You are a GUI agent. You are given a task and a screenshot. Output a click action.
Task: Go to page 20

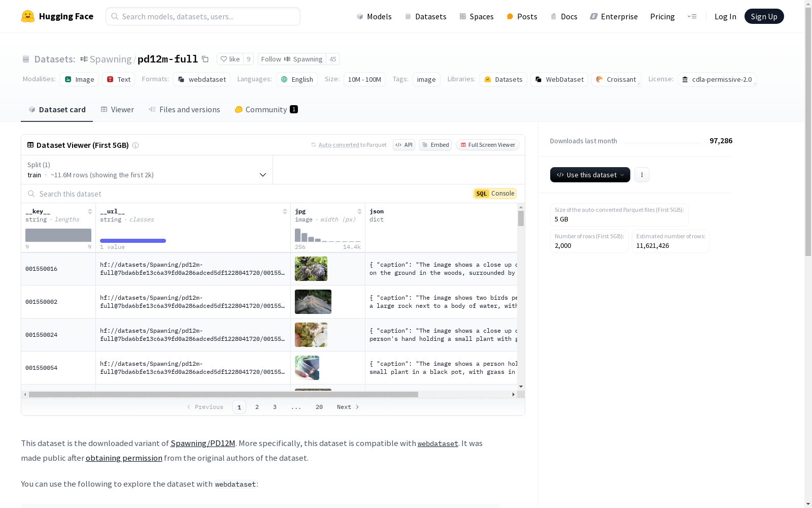click(319, 407)
